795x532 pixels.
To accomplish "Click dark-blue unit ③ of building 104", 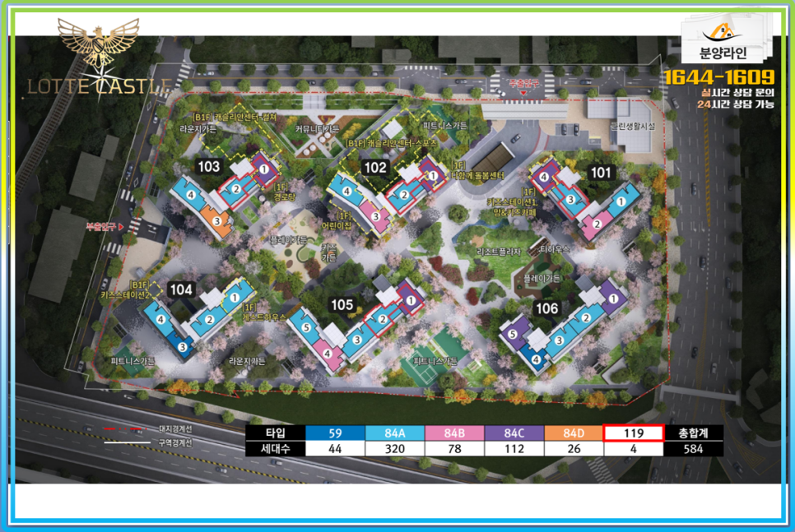I will pyautogui.click(x=182, y=347).
